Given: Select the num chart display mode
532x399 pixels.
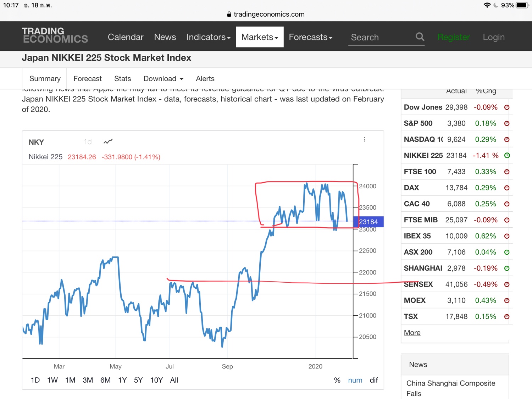Looking at the screenshot, I should 355,380.
